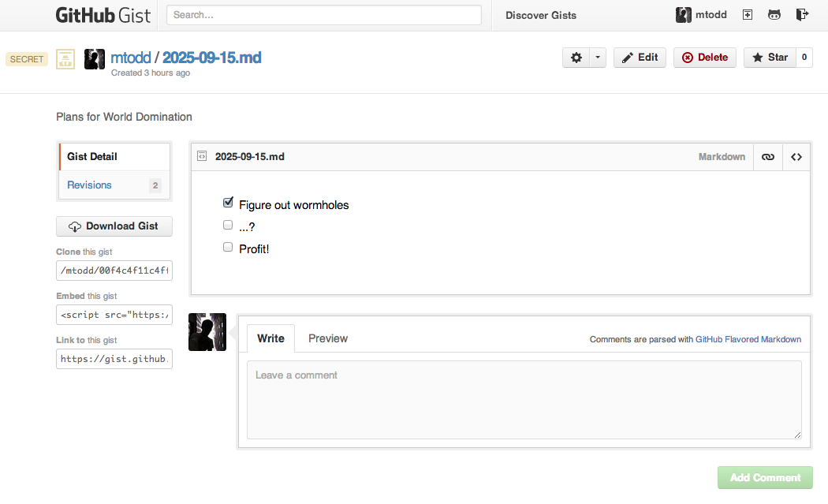Screen dimensions: 828x504
Task: Click the new gist plus icon
Action: coord(748,15)
